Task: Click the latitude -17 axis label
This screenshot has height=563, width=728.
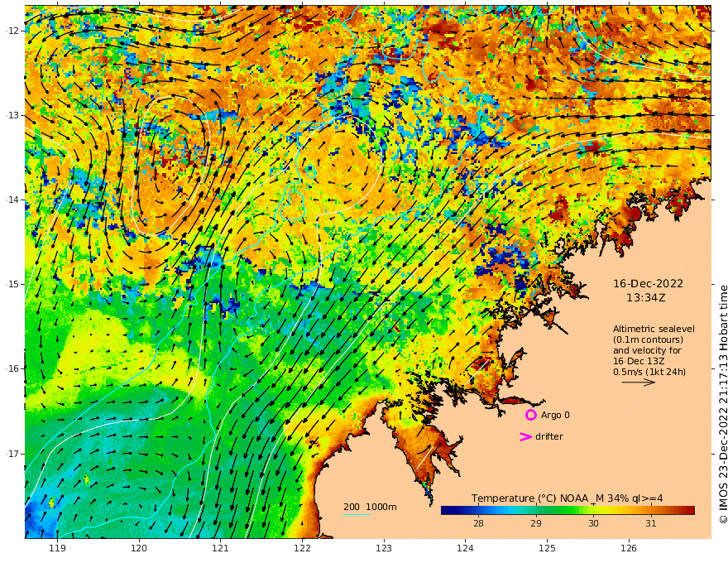Action: point(12,454)
